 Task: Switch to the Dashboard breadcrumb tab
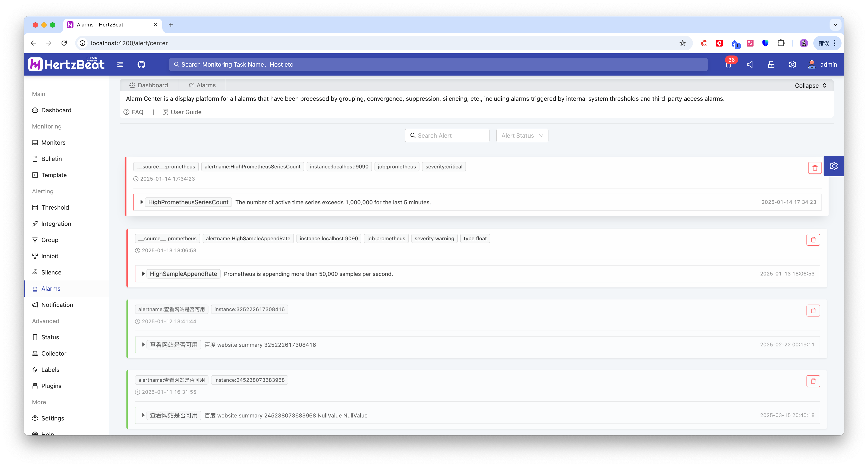pos(149,85)
